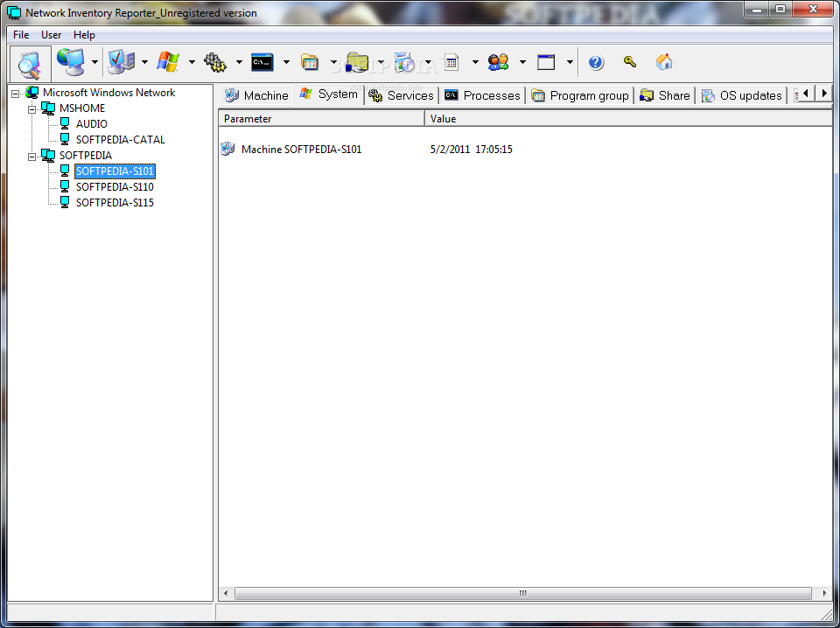The width and height of the screenshot is (840, 628).
Task: Switch to the OS updates tab
Action: coord(742,95)
